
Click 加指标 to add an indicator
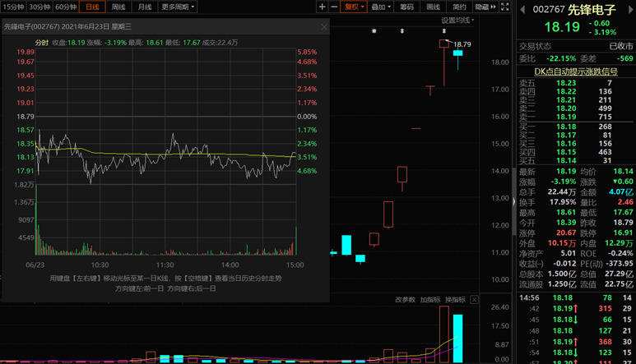coord(430,300)
